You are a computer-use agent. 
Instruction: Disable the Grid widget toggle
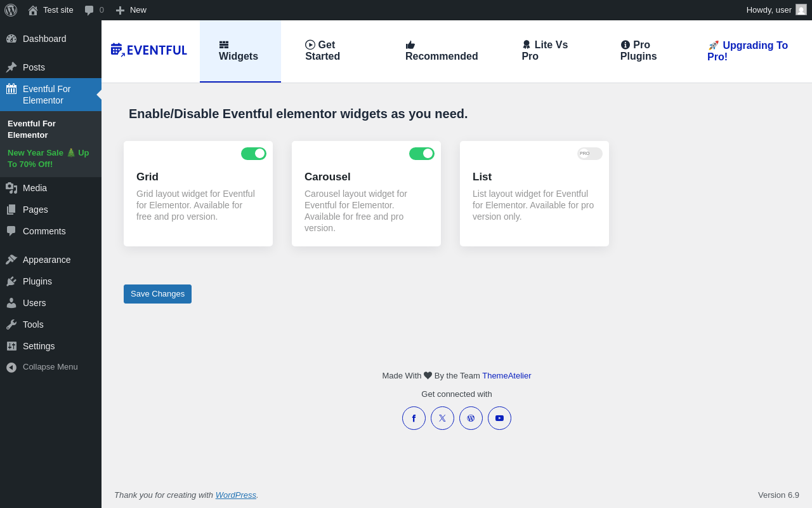pyautogui.click(x=254, y=154)
